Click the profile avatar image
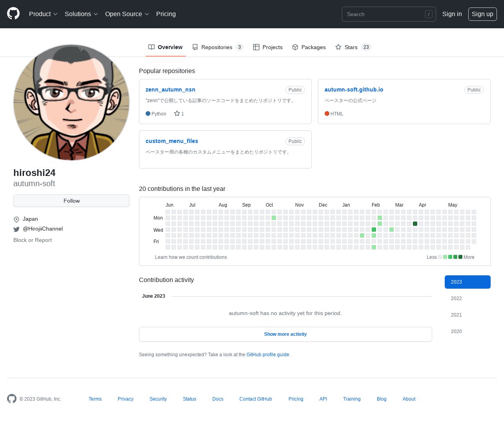Viewport: 504px width, 423px height. tap(71, 103)
